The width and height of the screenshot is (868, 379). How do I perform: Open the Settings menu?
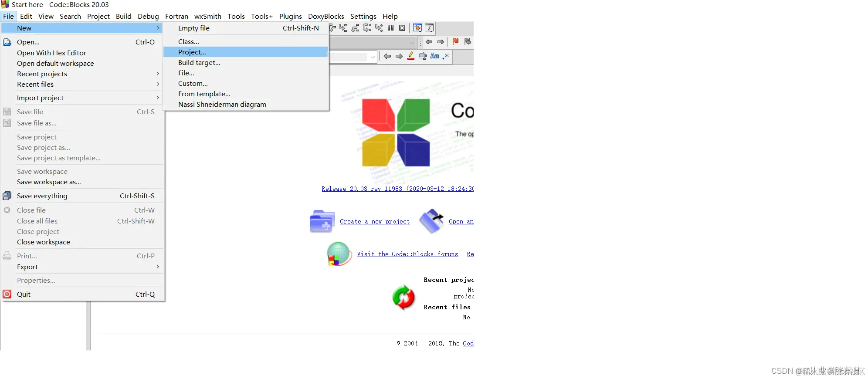pos(363,16)
